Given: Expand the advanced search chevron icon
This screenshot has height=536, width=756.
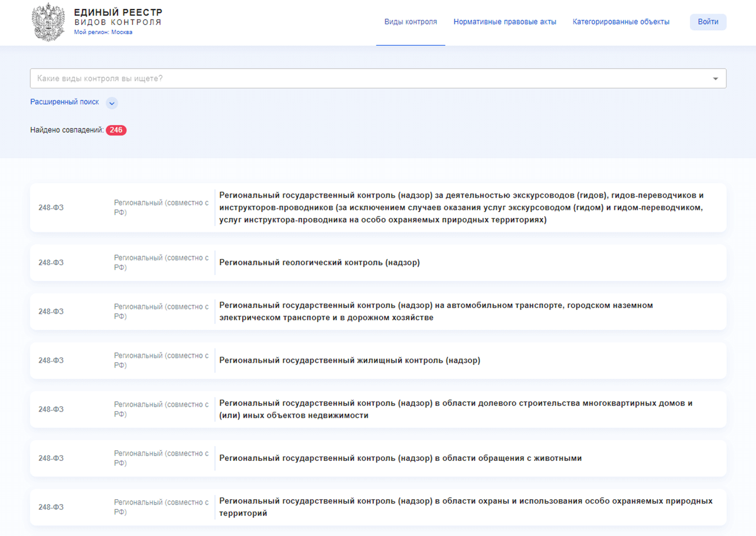Looking at the screenshot, I should coord(111,103).
